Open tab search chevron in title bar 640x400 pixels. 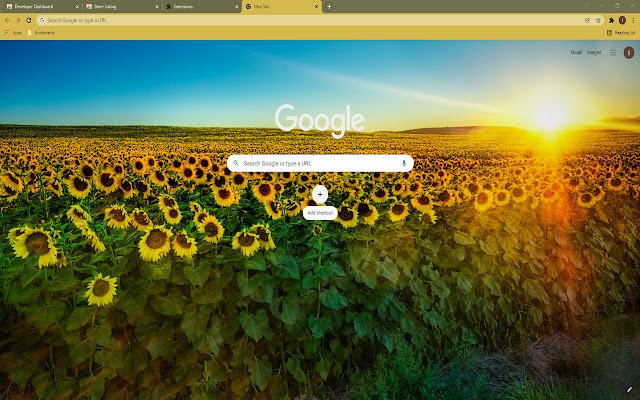coord(587,6)
